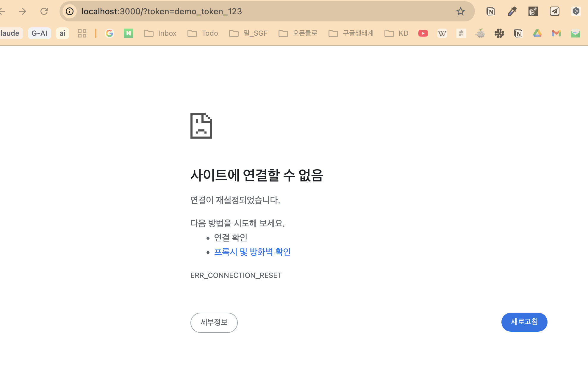This screenshot has height=376, width=588.
Task: Open the Naver bookmark icon
Action: point(128,33)
